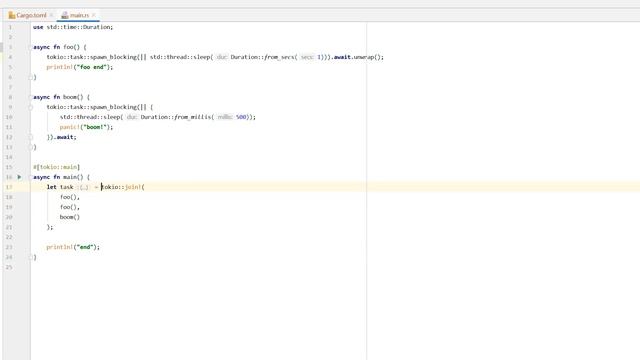Click panic!("boom!") statement
Screen dimensions: 640x360
[86, 127]
